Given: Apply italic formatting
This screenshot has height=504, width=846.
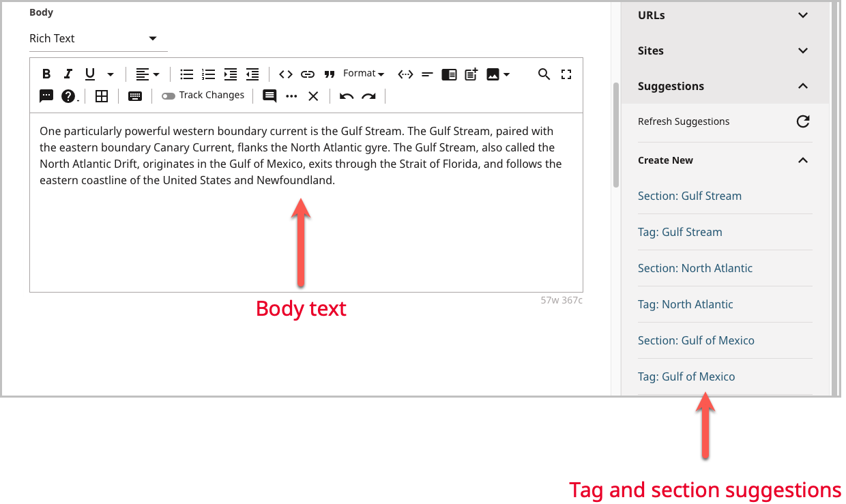Looking at the screenshot, I should [68, 74].
